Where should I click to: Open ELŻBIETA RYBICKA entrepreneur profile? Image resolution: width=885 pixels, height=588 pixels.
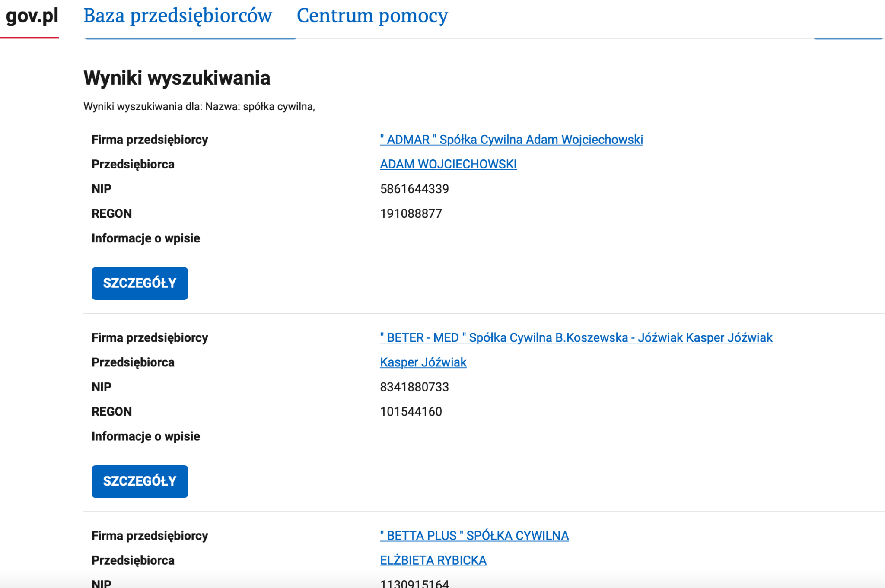point(433,560)
